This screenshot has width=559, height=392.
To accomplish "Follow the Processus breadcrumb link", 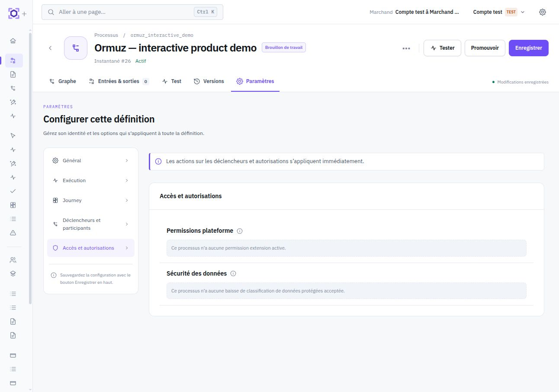I will [x=106, y=35].
